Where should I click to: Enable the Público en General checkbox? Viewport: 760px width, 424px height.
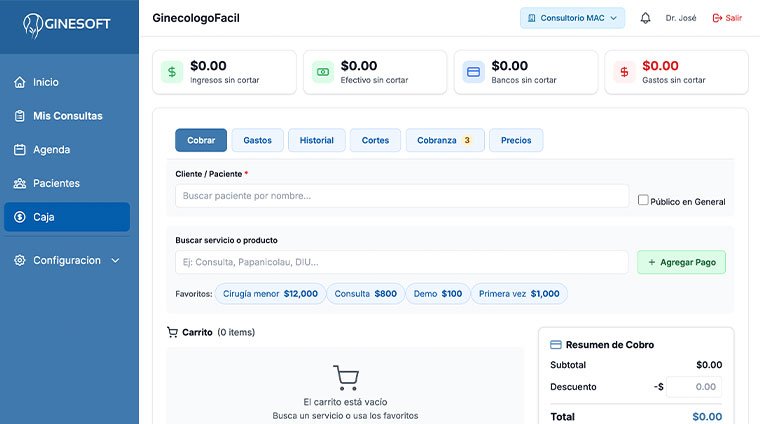644,200
